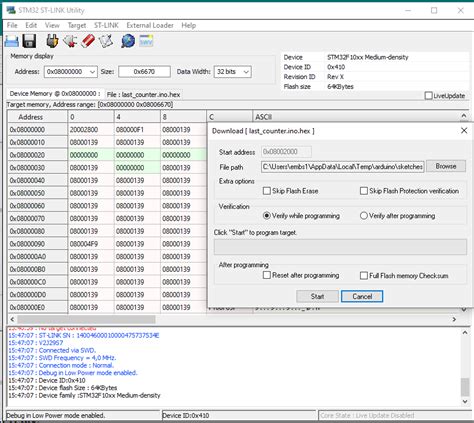Screen dimensions: 474x423
Task: Toggle the LiveUpdate checkbox
Action: (429, 96)
